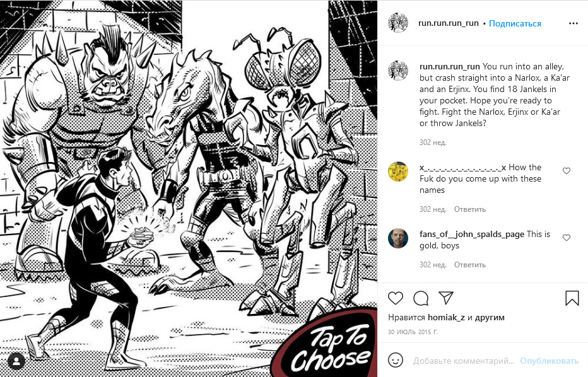Open fans_of__john_spalds_page avatar picture

398,238
